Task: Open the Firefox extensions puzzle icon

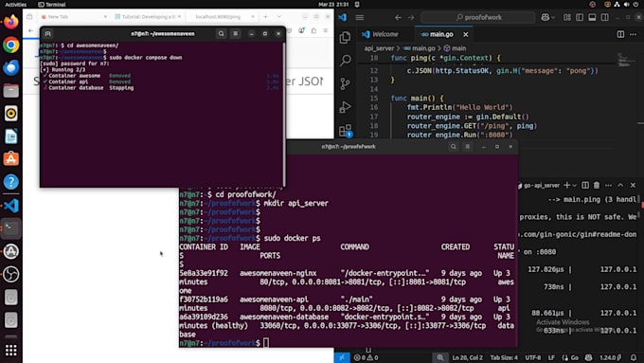Action: pos(313,30)
